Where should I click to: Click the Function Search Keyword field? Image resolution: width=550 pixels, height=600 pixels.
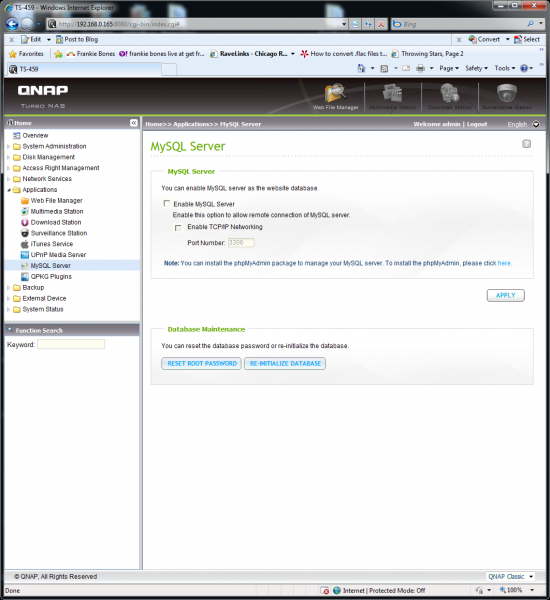coord(71,344)
